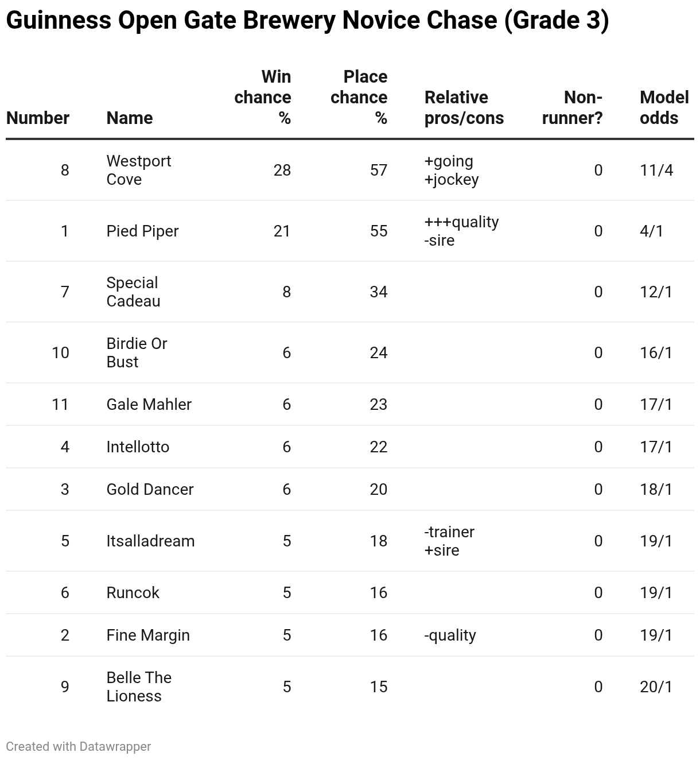Select the Relative pros/cons header

464,107
